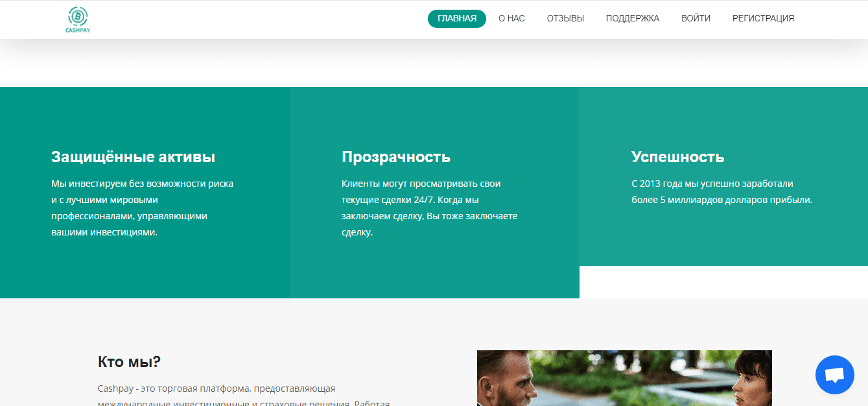Click the paragraph mentioning 24/7 deals

tap(429, 208)
